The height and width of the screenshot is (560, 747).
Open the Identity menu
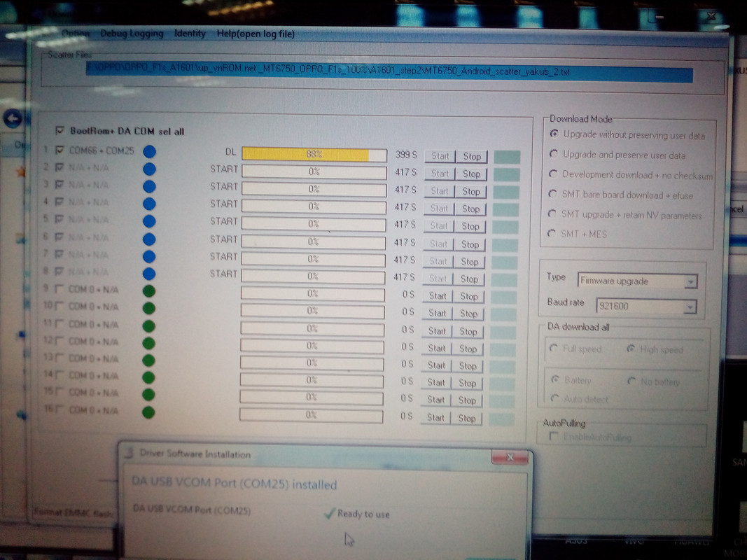click(x=190, y=34)
